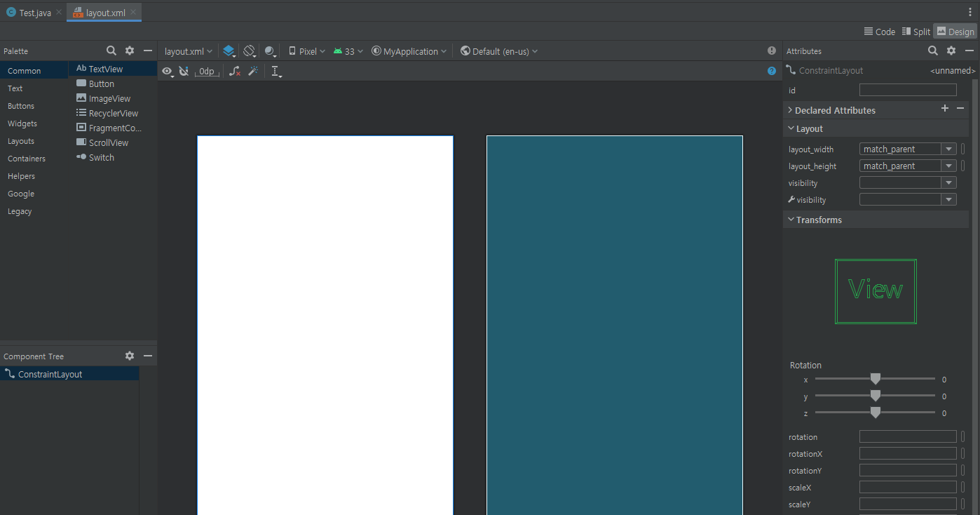This screenshot has width=980, height=515.
Task: Close the Test.java tab
Action: [59, 13]
